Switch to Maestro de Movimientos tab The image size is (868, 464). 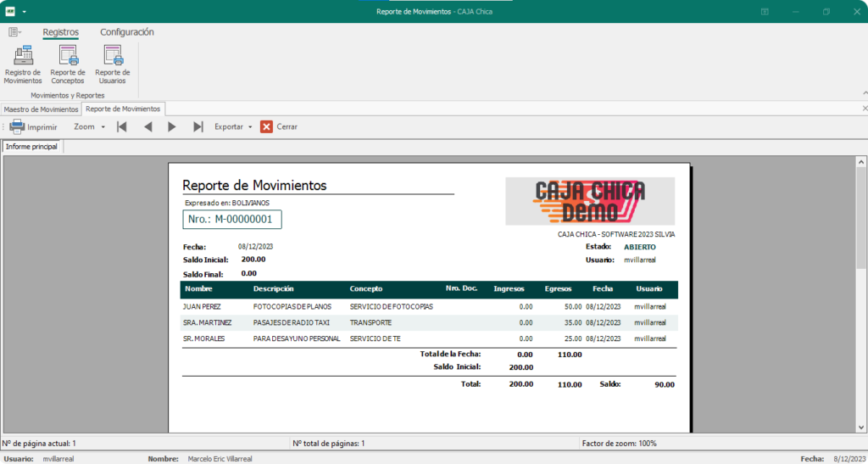pyautogui.click(x=41, y=109)
